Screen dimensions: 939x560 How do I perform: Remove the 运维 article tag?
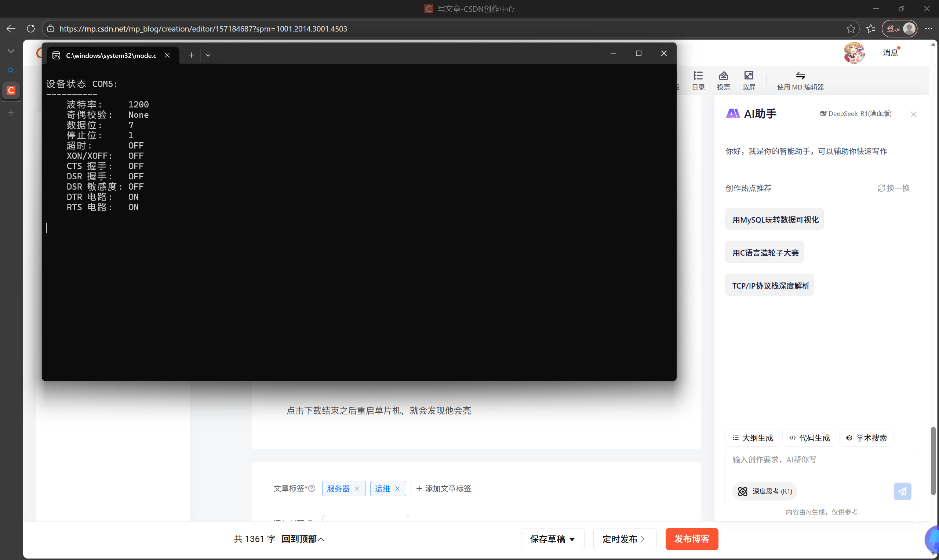coord(397,488)
